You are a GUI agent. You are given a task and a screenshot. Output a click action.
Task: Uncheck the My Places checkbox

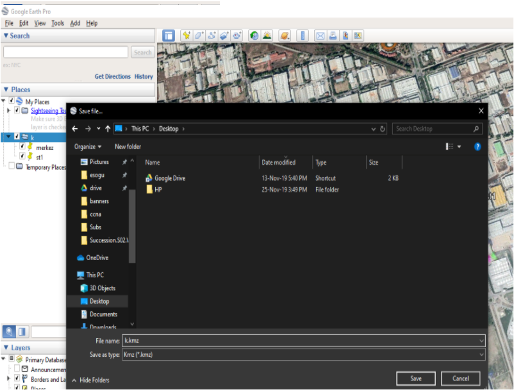[x=12, y=101]
